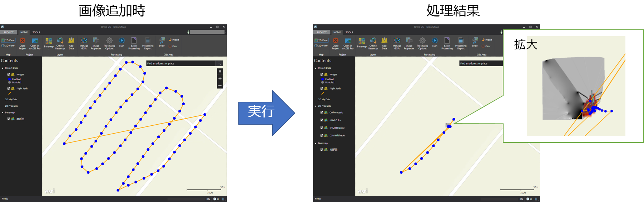The image size is (644, 202).
Task: Click Offline Basemap in right window
Action: [373, 43]
